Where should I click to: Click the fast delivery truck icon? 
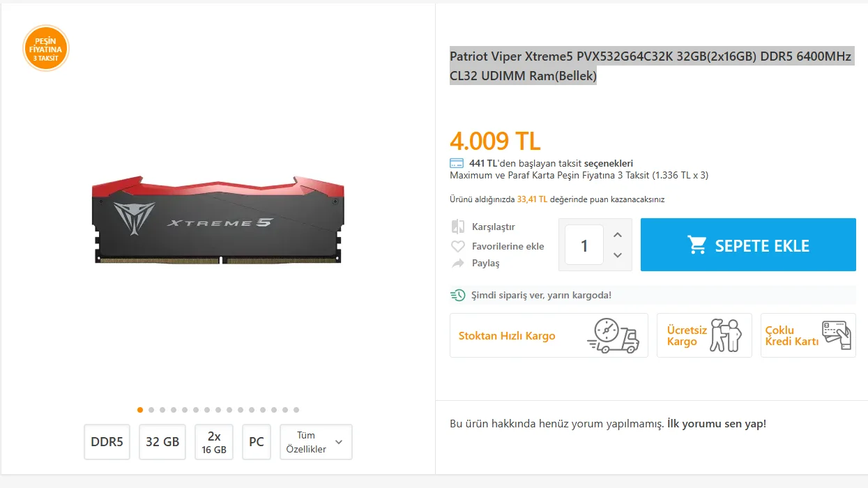pyautogui.click(x=613, y=335)
